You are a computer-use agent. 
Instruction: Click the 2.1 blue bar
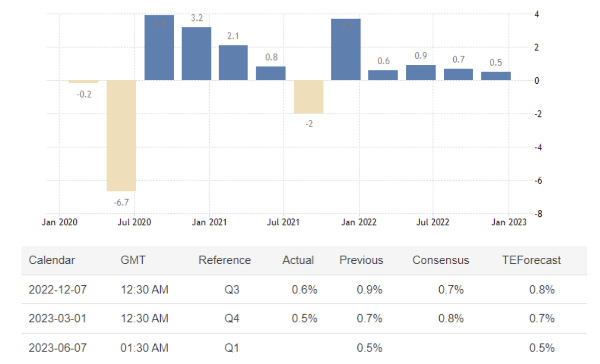pyautogui.click(x=233, y=62)
